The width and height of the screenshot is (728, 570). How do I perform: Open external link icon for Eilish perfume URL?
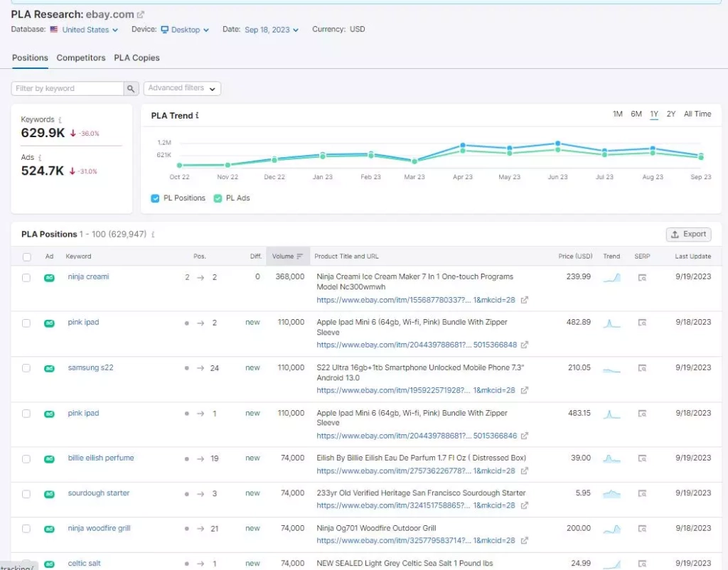[x=524, y=470]
